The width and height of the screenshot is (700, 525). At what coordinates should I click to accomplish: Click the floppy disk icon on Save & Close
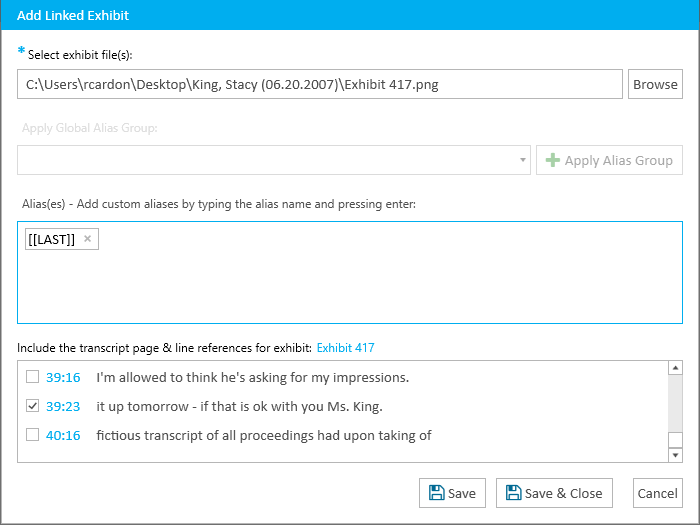pos(513,493)
